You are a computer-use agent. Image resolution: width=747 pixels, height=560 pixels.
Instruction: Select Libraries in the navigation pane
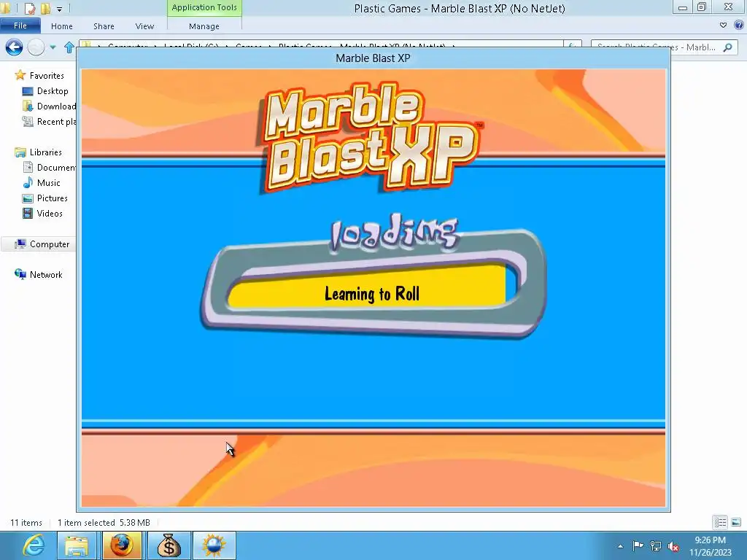coord(46,152)
